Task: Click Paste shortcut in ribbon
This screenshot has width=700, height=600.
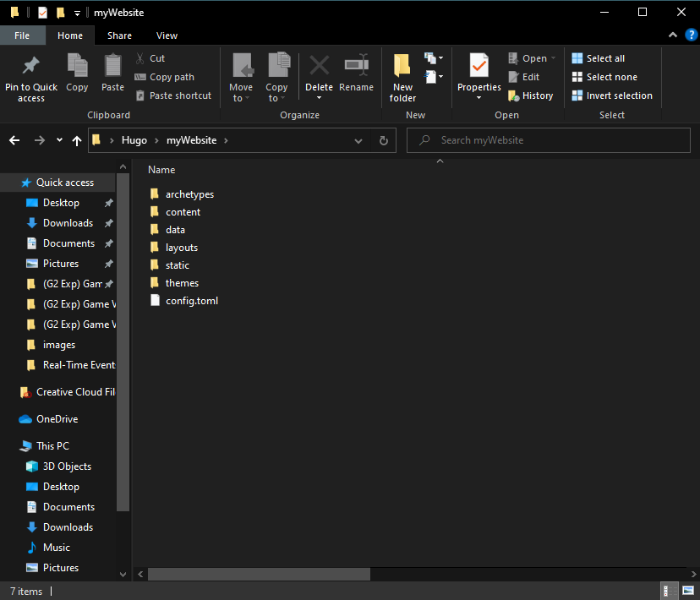Action: 173,95
